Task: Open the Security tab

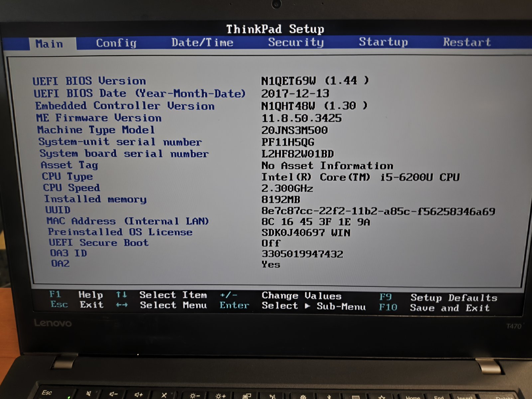Action: [x=296, y=42]
